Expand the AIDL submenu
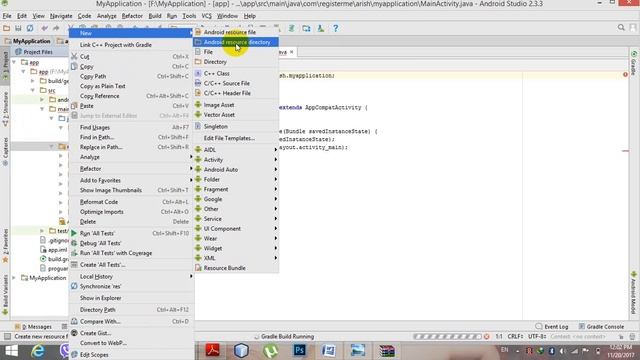Viewport: 640px width, 360px height. pyautogui.click(x=236, y=150)
